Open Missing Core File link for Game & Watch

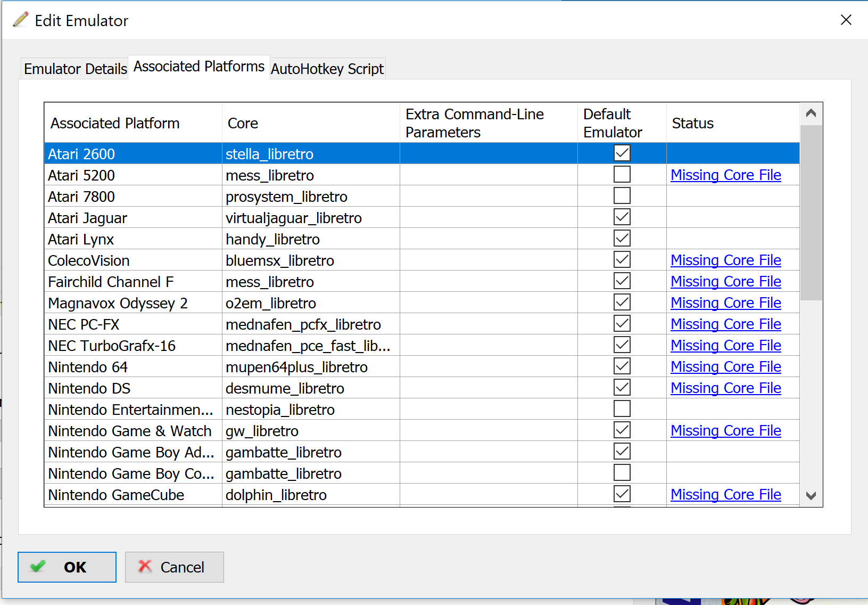[x=726, y=431]
